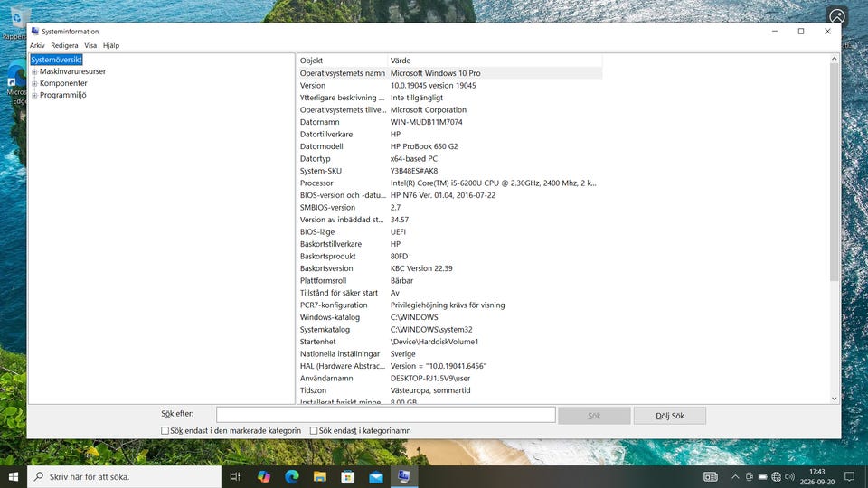The width and height of the screenshot is (868, 488).
Task: Click the vertical scrollbar thumb
Action: click(x=835, y=172)
